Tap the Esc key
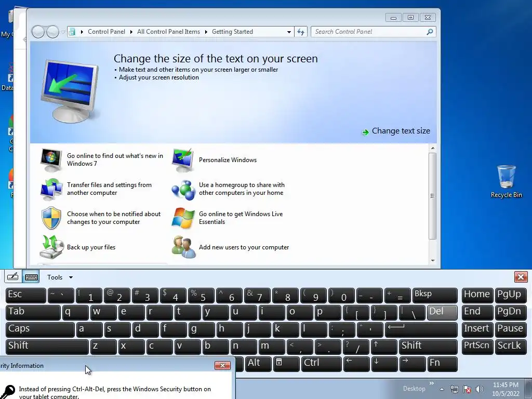 click(x=26, y=295)
